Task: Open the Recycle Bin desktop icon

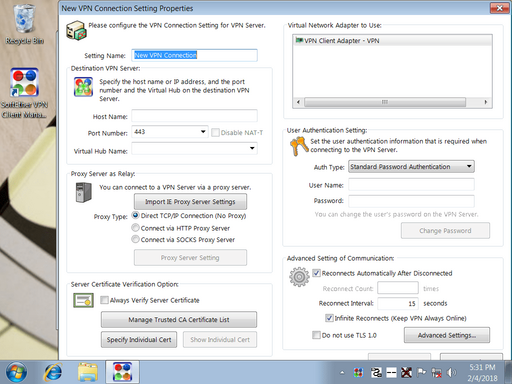Action: 24,24
